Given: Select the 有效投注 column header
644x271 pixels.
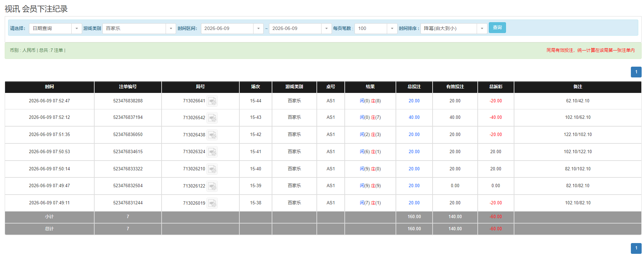Looking at the screenshot, I should [455, 87].
